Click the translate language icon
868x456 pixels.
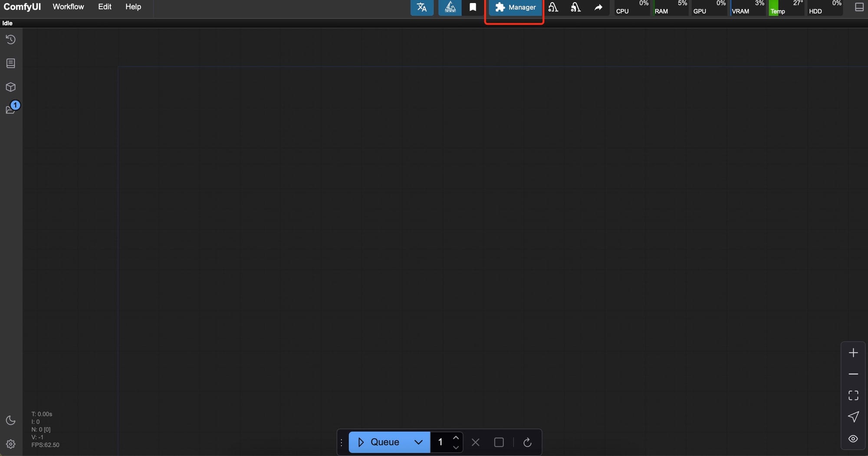[x=422, y=7]
